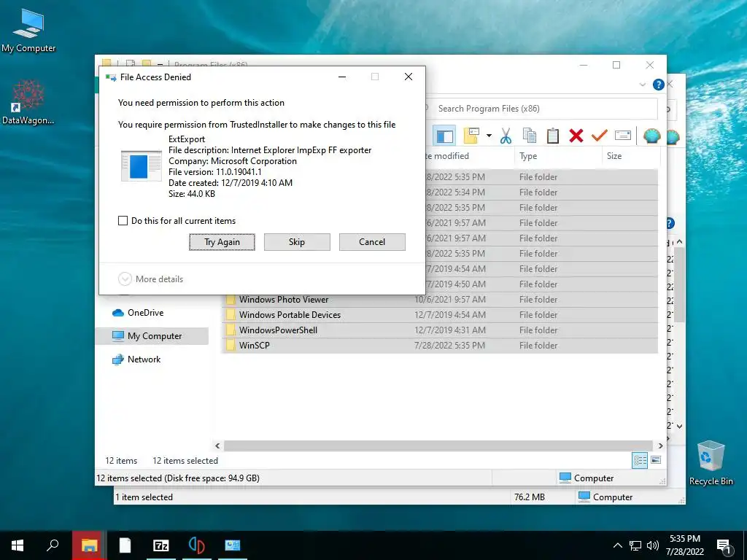Select OneDrive in the navigation pane
This screenshot has width=747, height=560.
coord(145,313)
